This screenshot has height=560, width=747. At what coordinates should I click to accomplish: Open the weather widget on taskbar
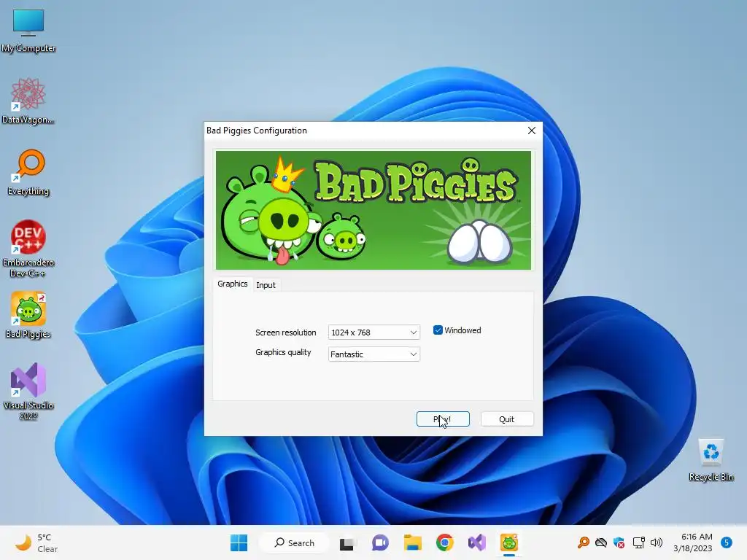pyautogui.click(x=36, y=542)
